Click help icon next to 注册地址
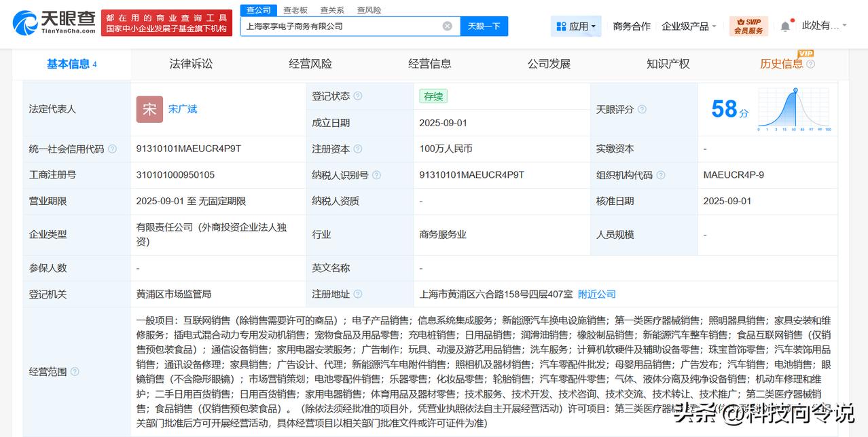 pos(358,294)
